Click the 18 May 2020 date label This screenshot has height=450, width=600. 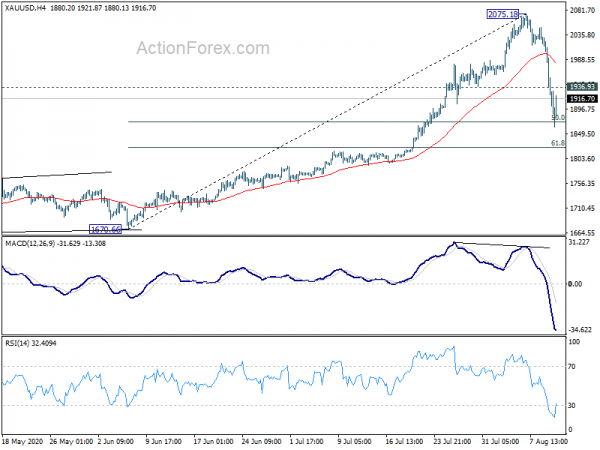[x=23, y=441]
